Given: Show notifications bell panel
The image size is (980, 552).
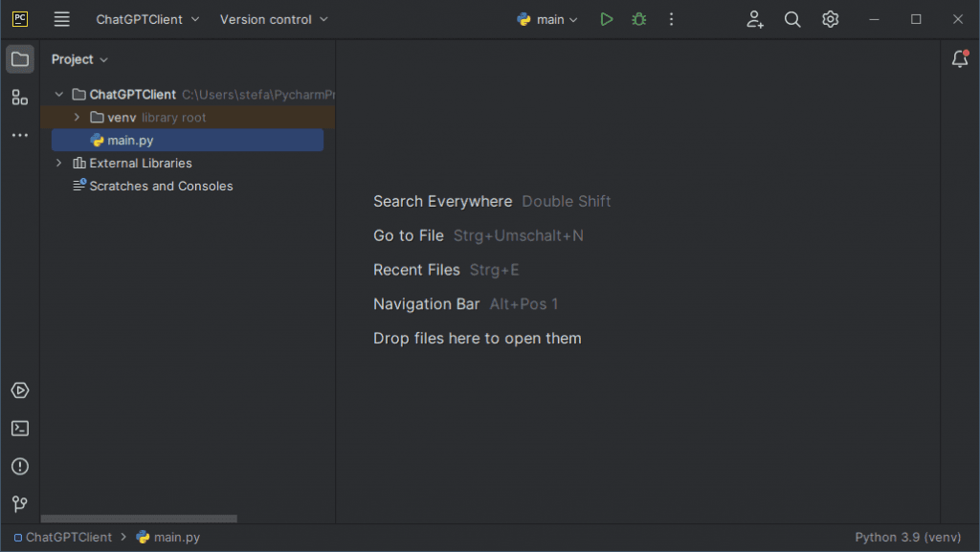Looking at the screenshot, I should (x=959, y=59).
